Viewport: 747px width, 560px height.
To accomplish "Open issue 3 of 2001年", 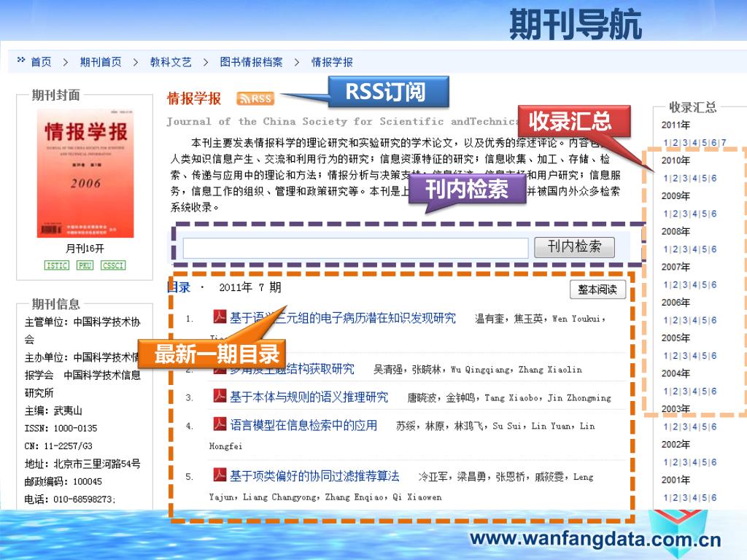I will click(x=685, y=497).
